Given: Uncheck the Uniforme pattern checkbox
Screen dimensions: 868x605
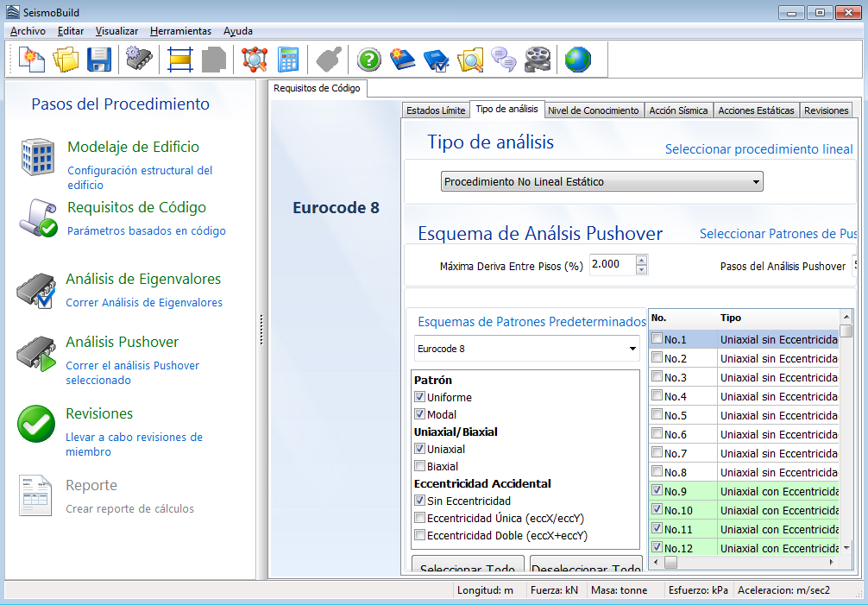Looking at the screenshot, I should point(420,397).
